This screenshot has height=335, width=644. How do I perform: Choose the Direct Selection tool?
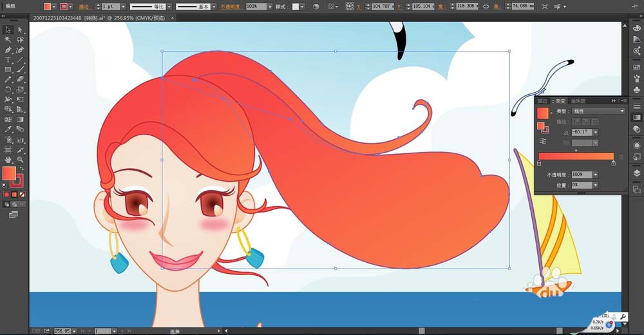click(21, 30)
